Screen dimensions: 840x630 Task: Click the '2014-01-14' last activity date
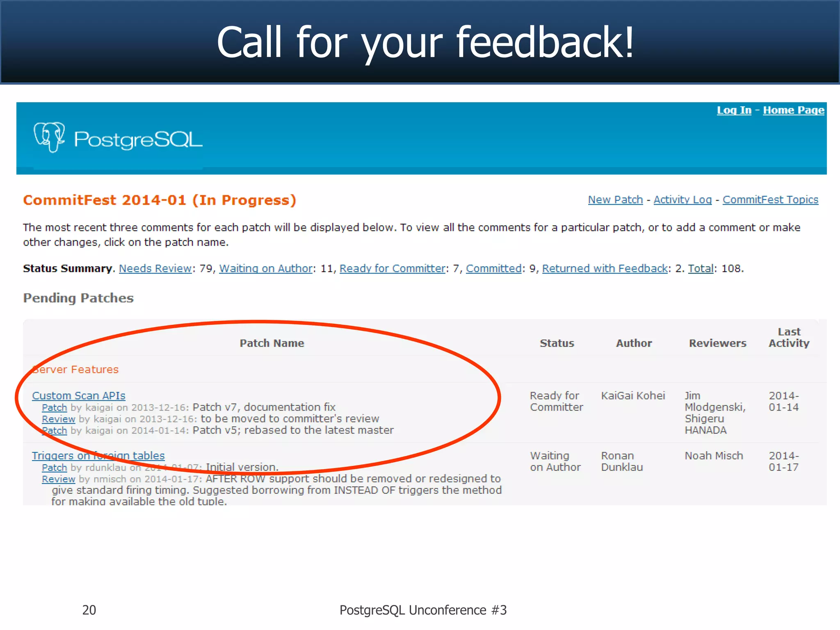784,402
